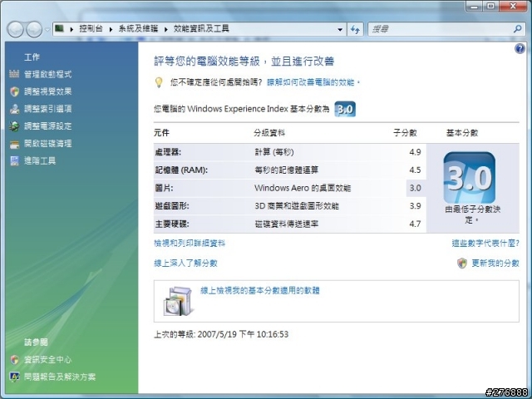This screenshot has height=399, width=532.
Task: Select the 遊戲圖形 row label
Action: (x=172, y=206)
